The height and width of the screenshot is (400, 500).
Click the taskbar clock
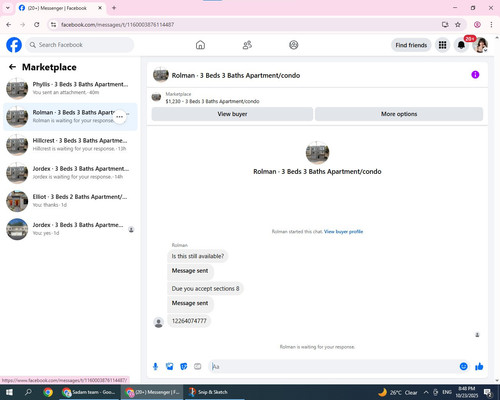click(x=466, y=392)
